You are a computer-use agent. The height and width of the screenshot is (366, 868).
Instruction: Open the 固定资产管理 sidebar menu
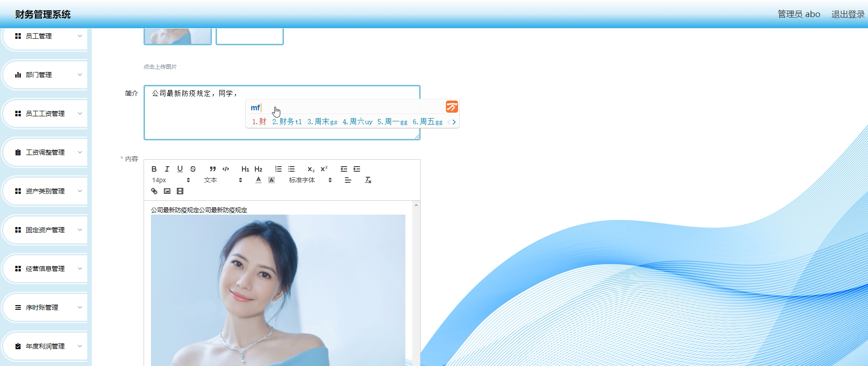point(45,230)
